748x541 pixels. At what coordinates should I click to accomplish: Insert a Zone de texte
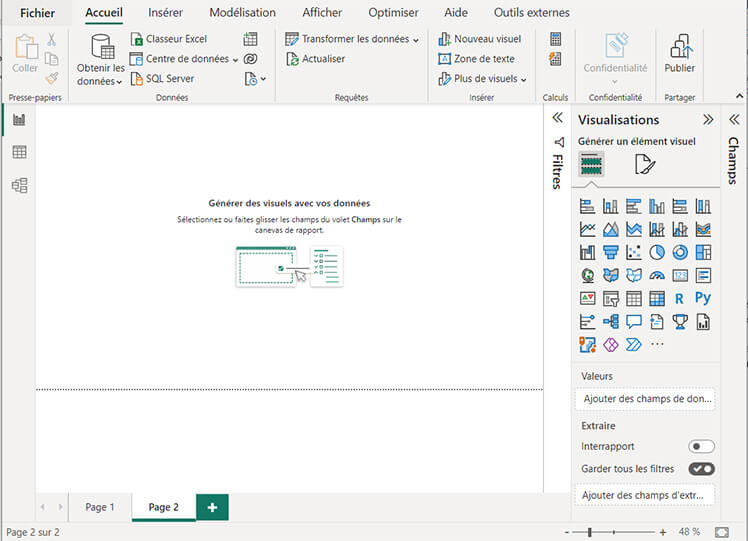click(x=476, y=59)
